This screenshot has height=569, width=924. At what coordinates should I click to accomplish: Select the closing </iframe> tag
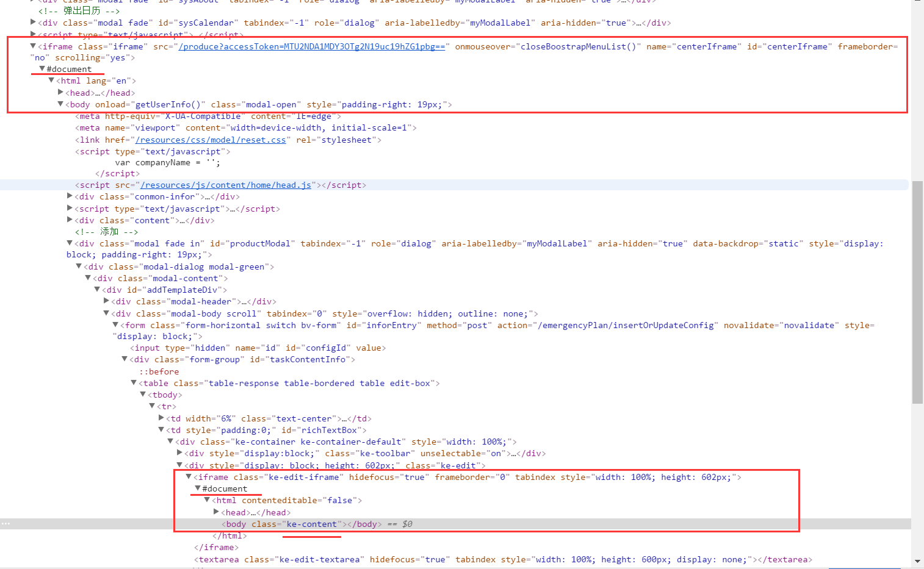217,547
